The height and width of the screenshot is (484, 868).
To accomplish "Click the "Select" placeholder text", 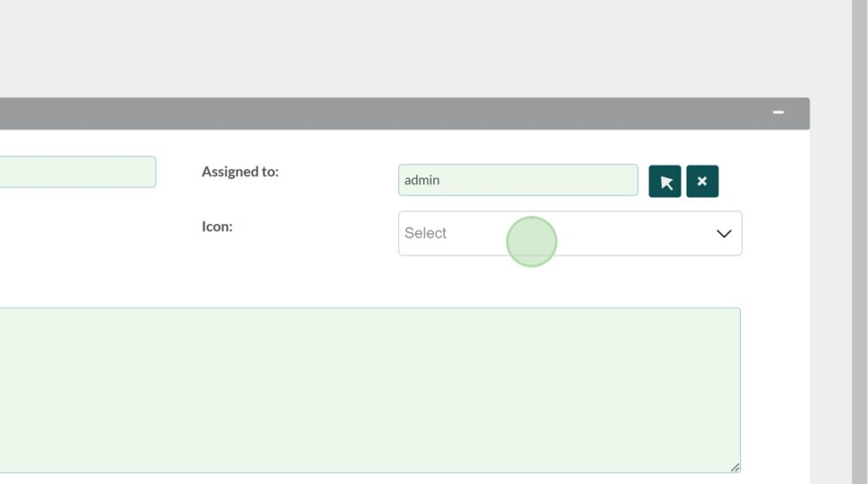I will coord(426,233).
